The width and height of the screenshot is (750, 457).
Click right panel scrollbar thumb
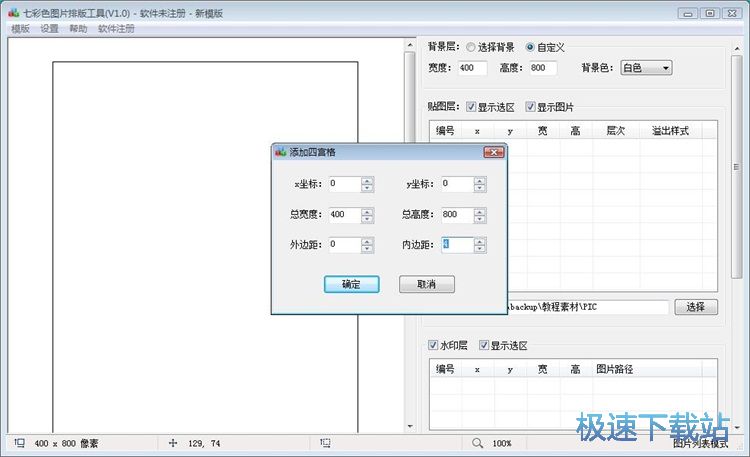pos(737,167)
